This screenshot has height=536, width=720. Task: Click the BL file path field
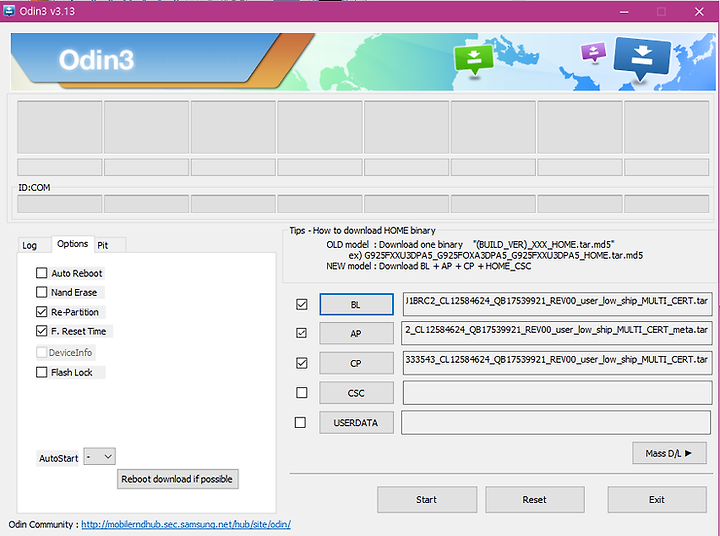[557, 304]
